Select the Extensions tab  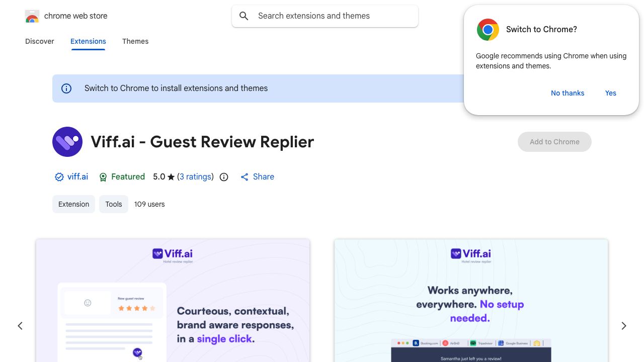pyautogui.click(x=88, y=41)
